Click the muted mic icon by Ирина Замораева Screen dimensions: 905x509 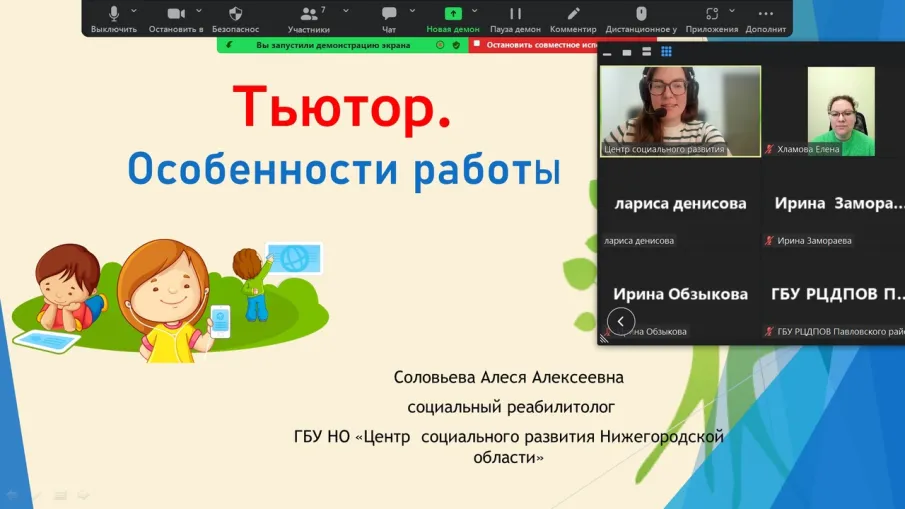point(769,241)
